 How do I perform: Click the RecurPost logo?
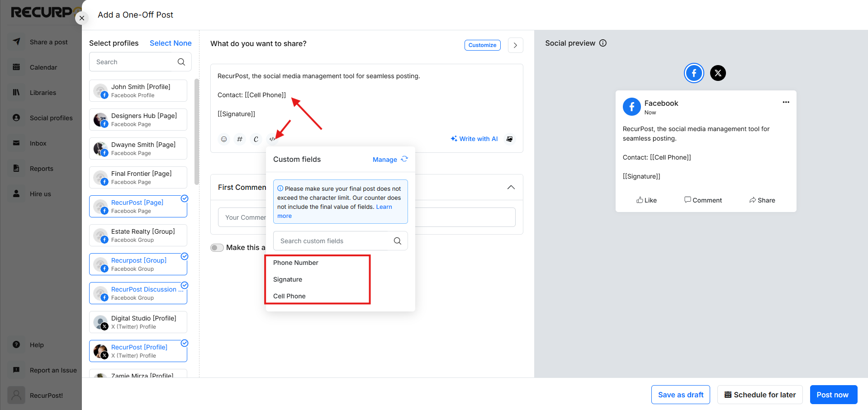(45, 12)
